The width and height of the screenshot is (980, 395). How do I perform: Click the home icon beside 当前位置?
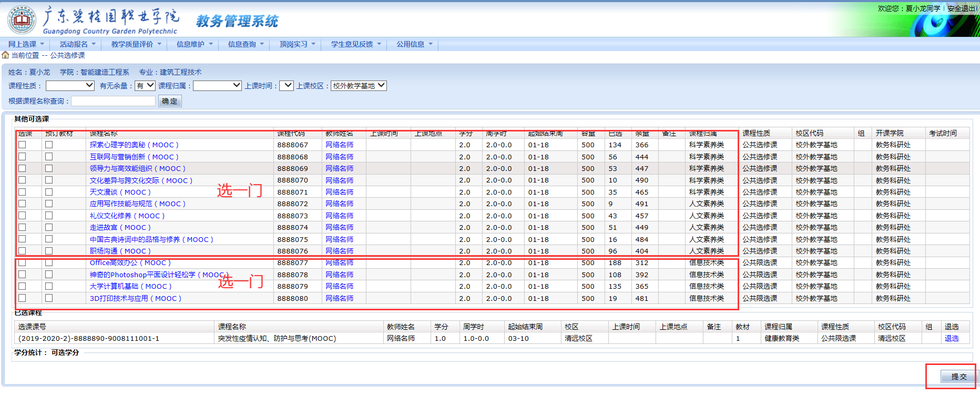(5, 55)
